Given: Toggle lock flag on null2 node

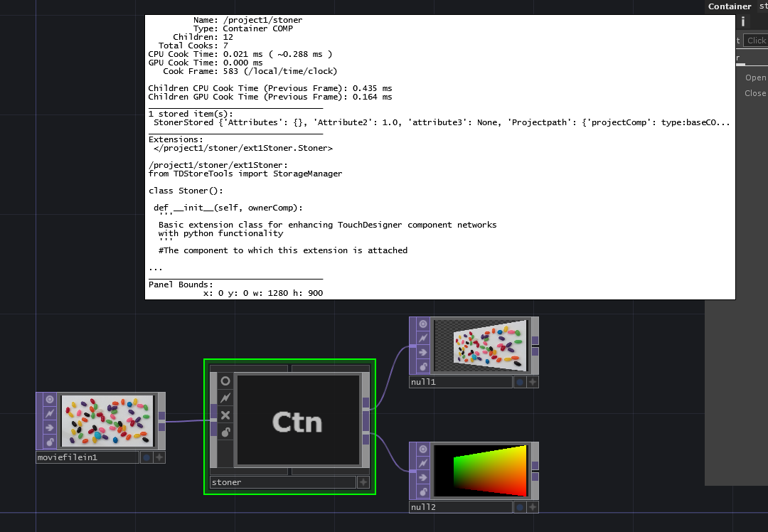Looking at the screenshot, I should click(x=423, y=492).
